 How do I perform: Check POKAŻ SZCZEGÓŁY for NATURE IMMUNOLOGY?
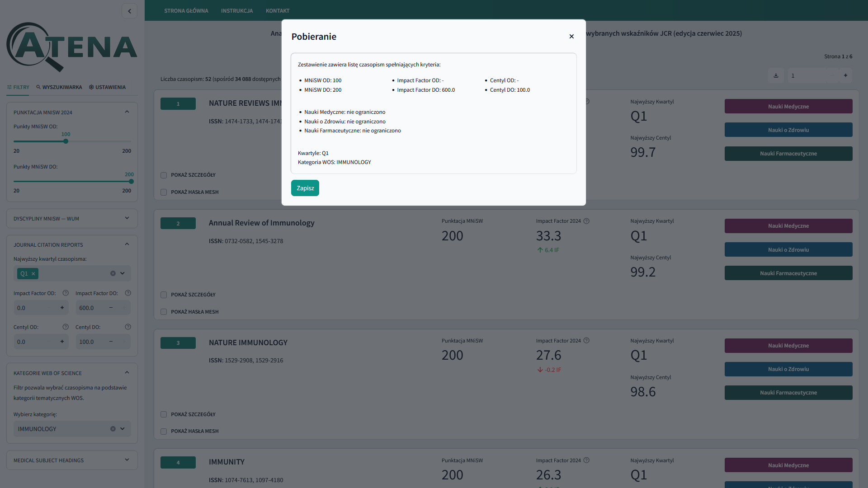pos(164,414)
